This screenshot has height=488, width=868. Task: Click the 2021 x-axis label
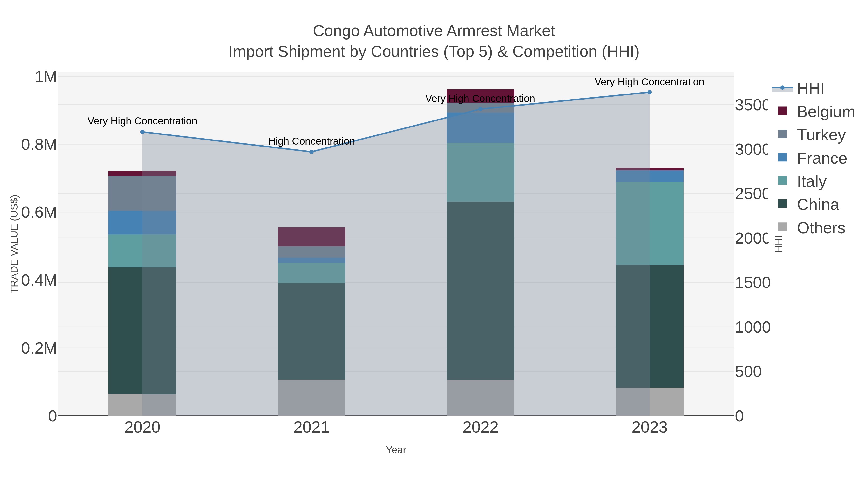(x=311, y=428)
